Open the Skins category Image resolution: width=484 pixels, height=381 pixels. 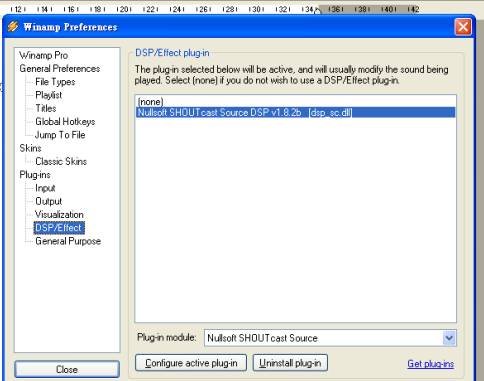coord(30,148)
